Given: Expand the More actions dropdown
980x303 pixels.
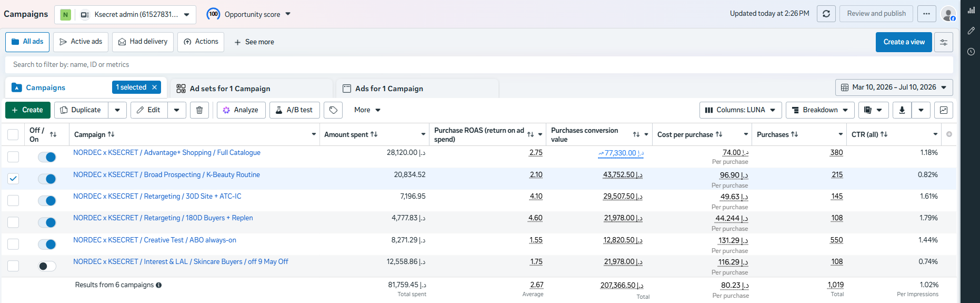Looking at the screenshot, I should point(367,110).
